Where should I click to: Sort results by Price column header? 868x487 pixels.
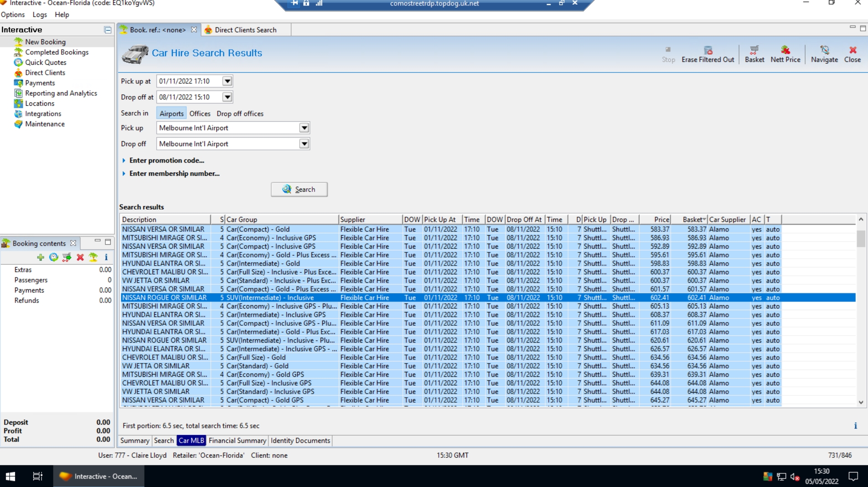pos(655,220)
